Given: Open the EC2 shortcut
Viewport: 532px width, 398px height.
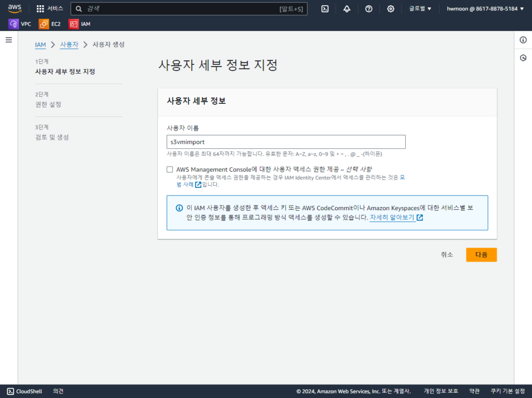Looking at the screenshot, I should point(50,24).
